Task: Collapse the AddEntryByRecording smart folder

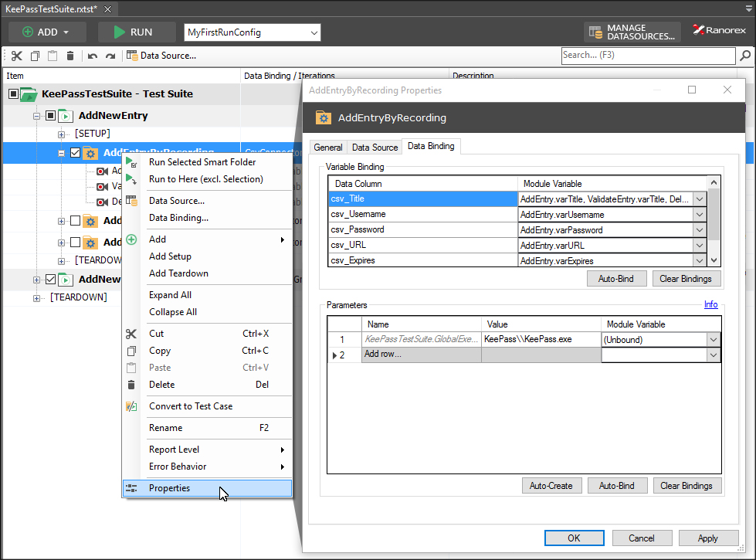Action: (61, 154)
